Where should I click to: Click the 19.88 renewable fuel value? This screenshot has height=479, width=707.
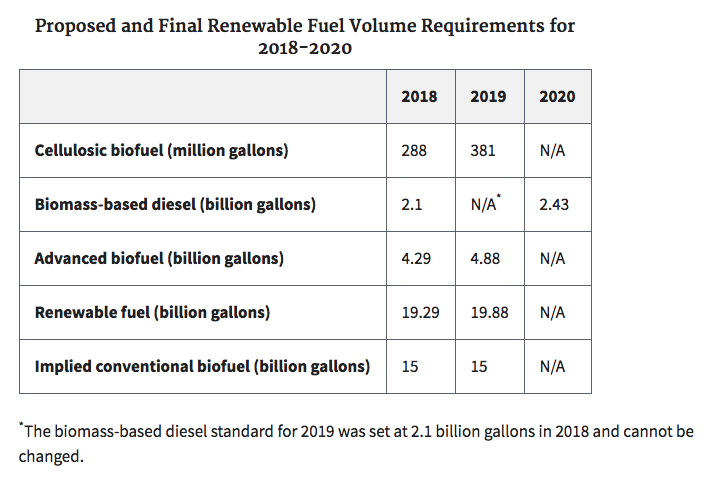[489, 313]
